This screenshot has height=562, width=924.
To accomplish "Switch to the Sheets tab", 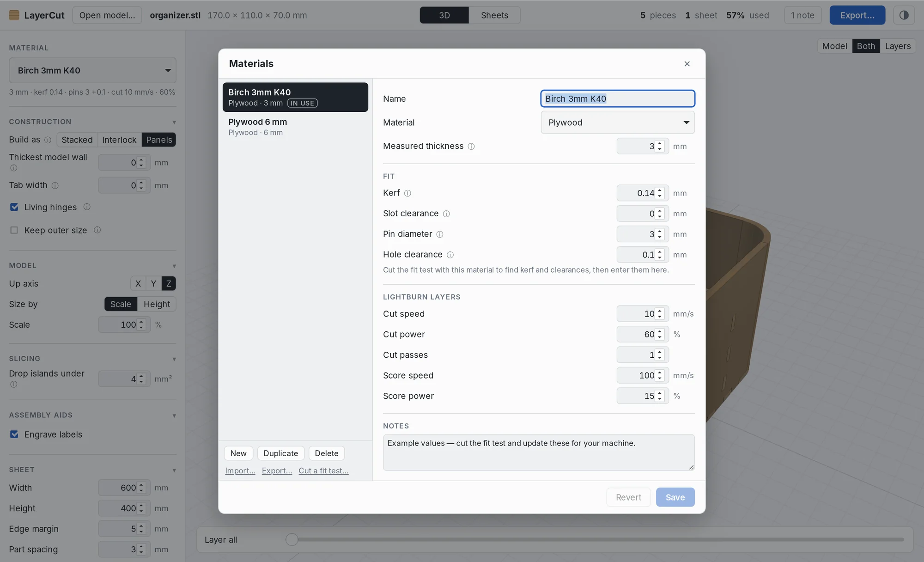I will pyautogui.click(x=494, y=15).
